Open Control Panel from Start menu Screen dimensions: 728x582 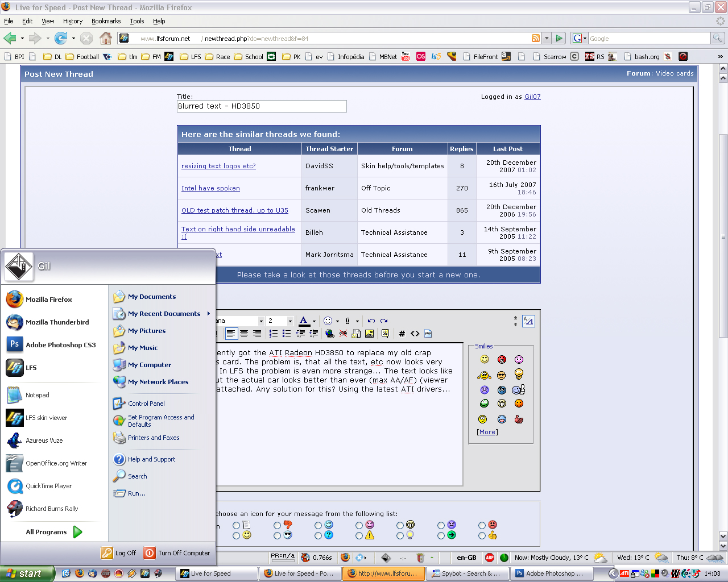tap(146, 404)
